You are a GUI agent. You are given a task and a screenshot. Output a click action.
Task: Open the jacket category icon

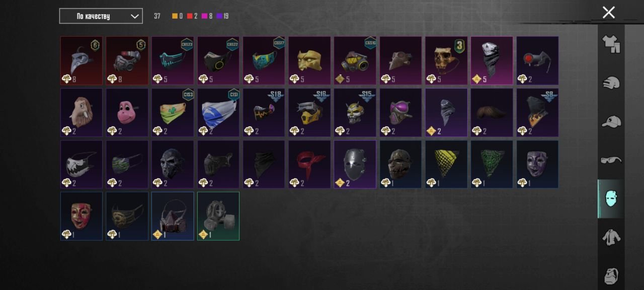pos(611,237)
